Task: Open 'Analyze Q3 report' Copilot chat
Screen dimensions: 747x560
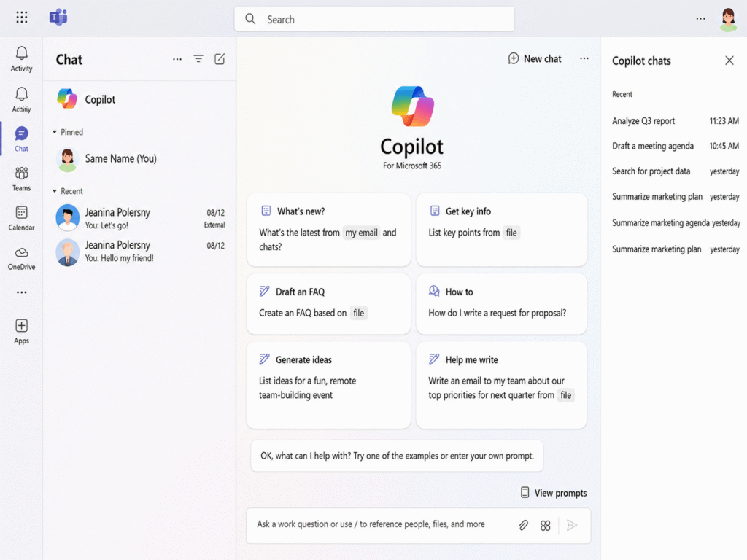Action: tap(676, 121)
